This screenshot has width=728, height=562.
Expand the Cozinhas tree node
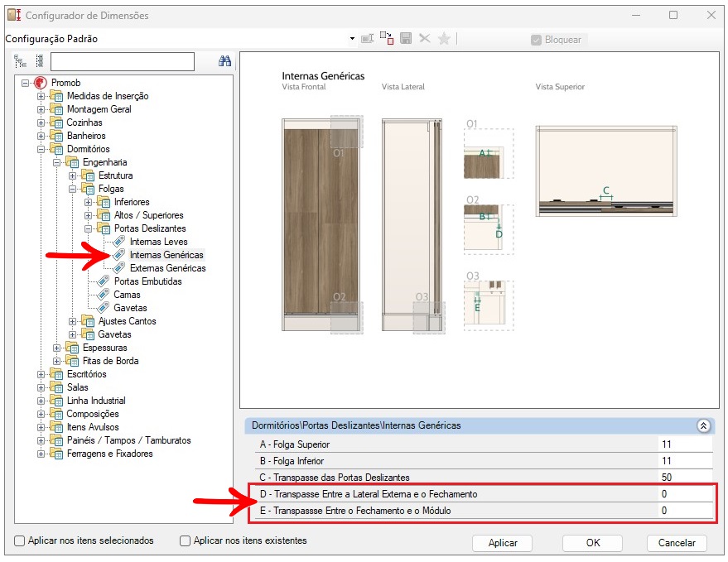(41, 122)
